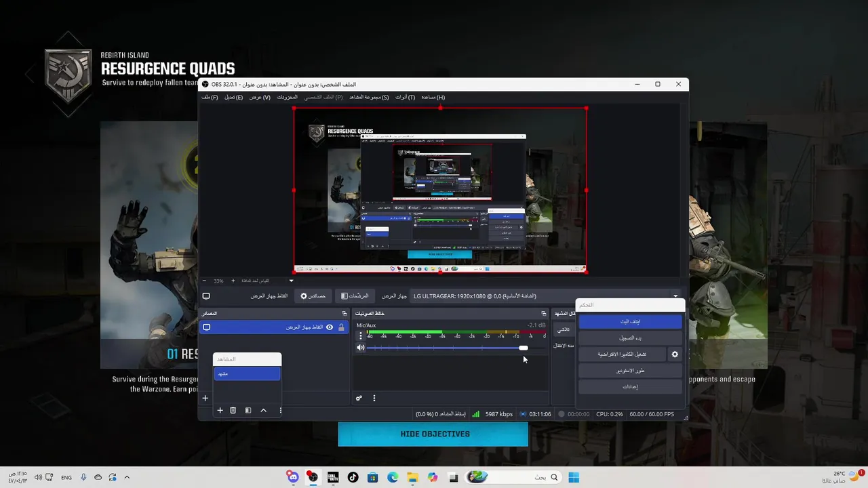Open the تعديل (E) Edit menu

click(x=234, y=97)
